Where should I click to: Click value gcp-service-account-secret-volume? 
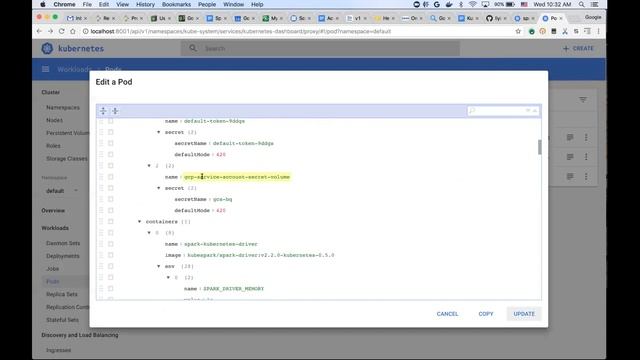(x=237, y=177)
